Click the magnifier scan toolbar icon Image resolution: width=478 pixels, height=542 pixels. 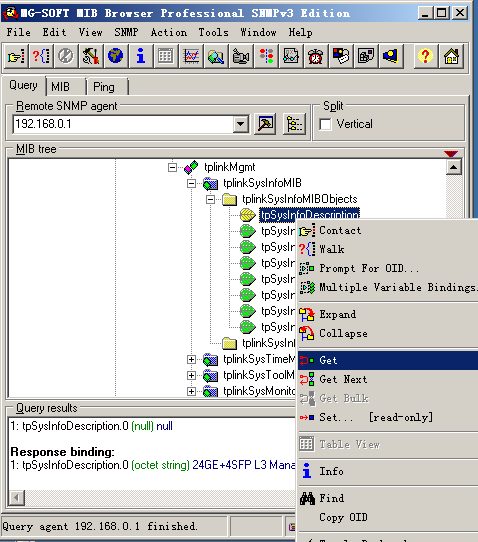216,56
